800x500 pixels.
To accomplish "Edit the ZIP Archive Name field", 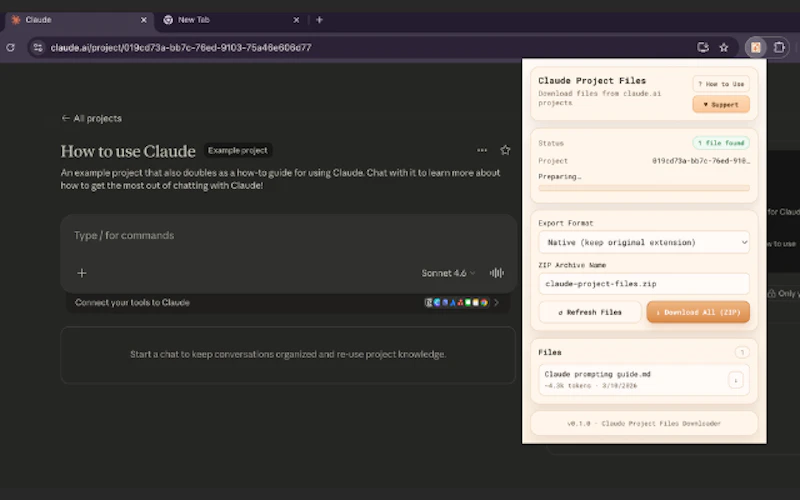I will (x=644, y=284).
